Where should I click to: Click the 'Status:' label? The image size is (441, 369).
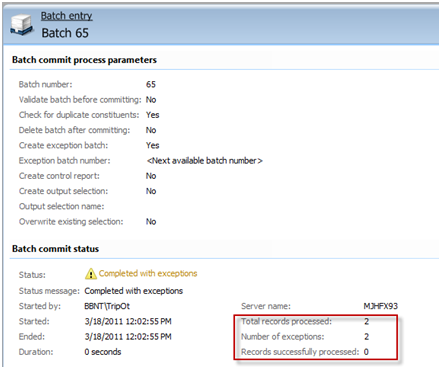tap(32, 275)
